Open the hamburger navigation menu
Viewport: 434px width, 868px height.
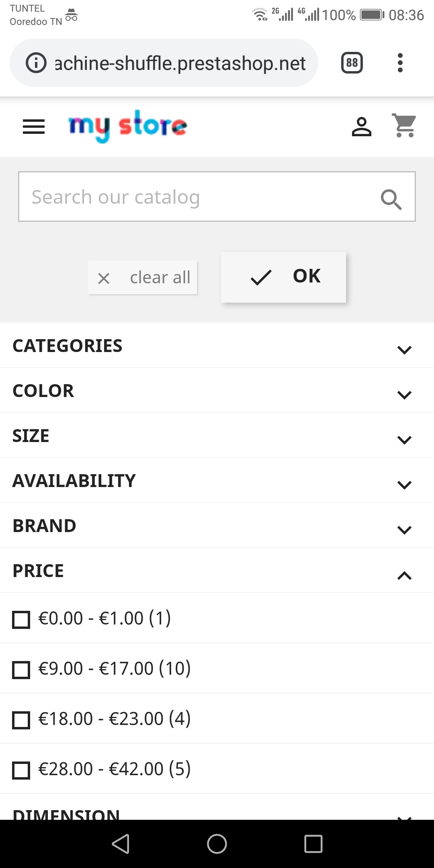coord(34,127)
